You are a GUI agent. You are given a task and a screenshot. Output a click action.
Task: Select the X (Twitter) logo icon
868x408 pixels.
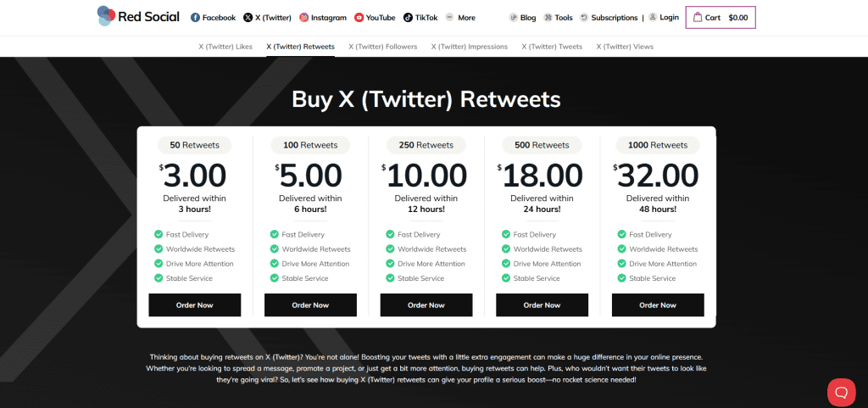click(x=248, y=18)
